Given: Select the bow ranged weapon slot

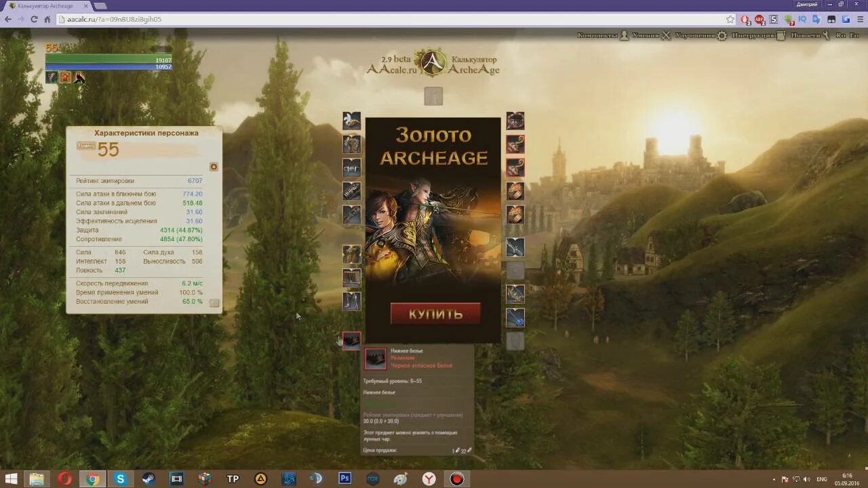Looking at the screenshot, I should click(515, 294).
